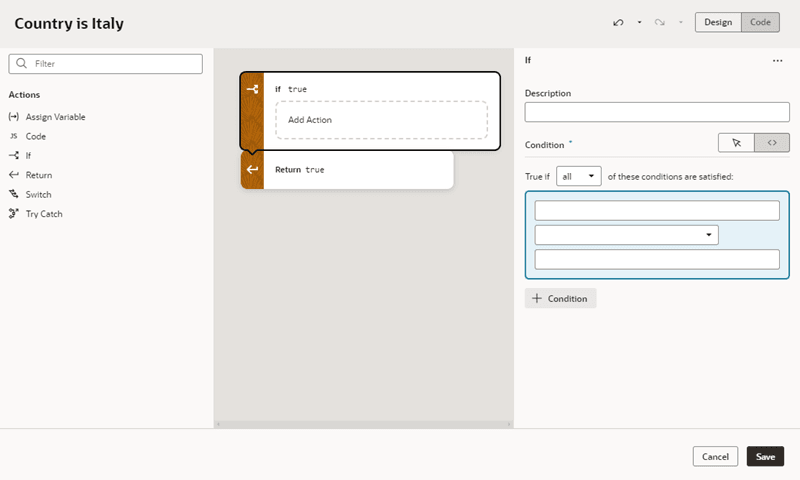Click the first condition operand field
Image resolution: width=800 pixels, height=480 pixels.
coord(657,211)
